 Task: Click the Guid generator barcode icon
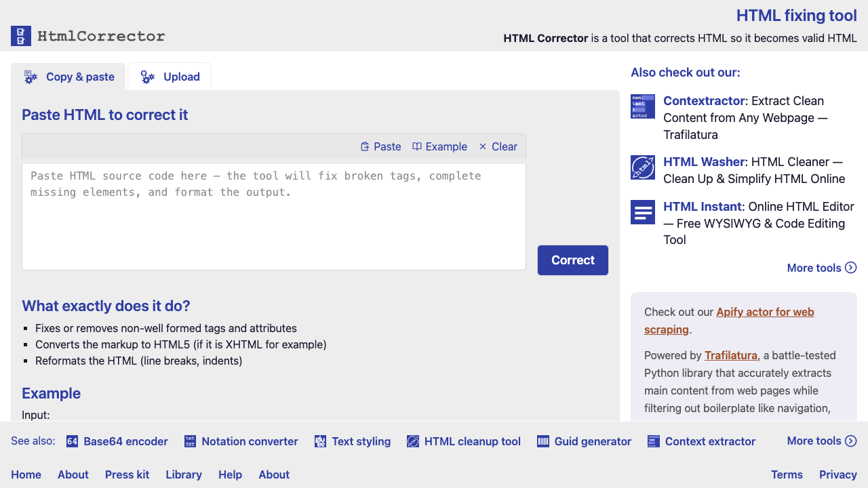(543, 441)
